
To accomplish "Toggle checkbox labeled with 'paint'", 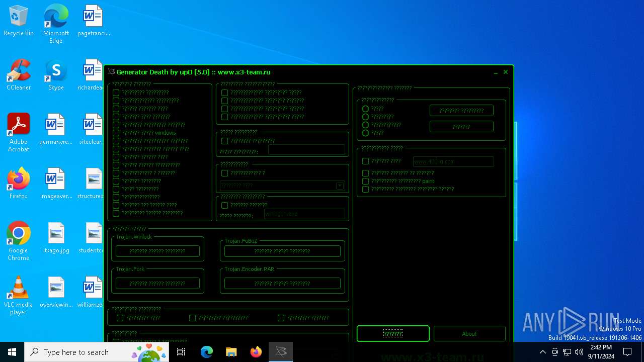I will click(366, 181).
